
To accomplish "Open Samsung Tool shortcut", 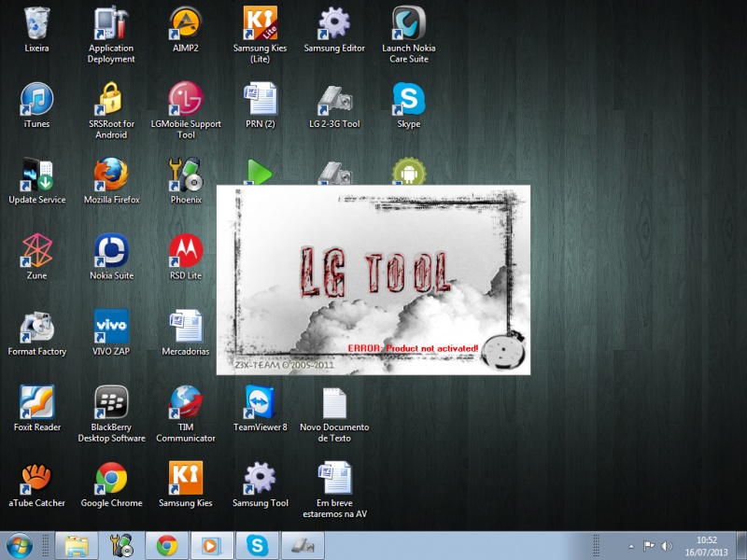I will coord(260,483).
